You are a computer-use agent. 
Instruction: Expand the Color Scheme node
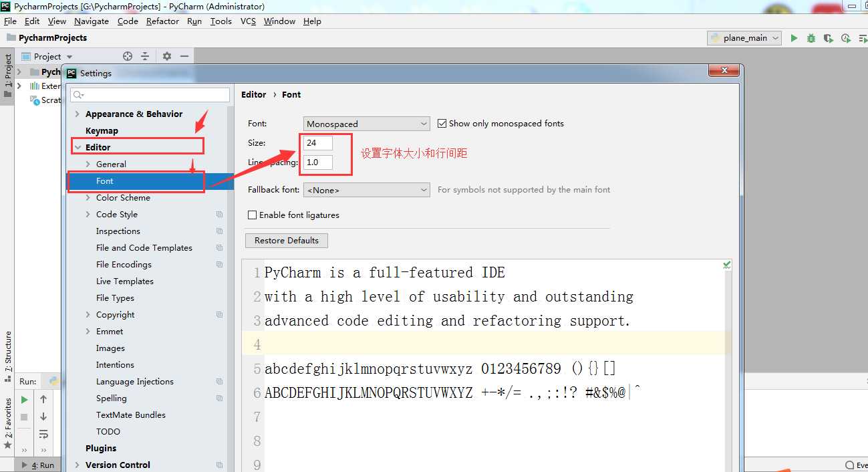pos(88,198)
